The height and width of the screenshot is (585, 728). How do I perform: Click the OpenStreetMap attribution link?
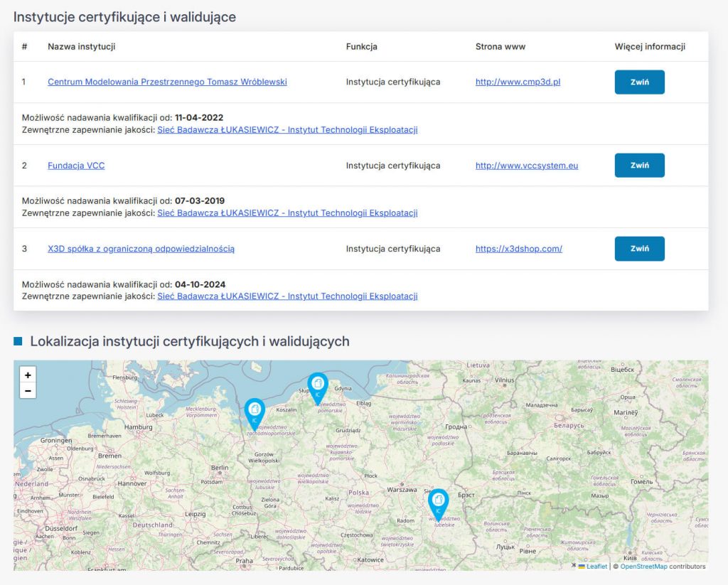click(643, 567)
